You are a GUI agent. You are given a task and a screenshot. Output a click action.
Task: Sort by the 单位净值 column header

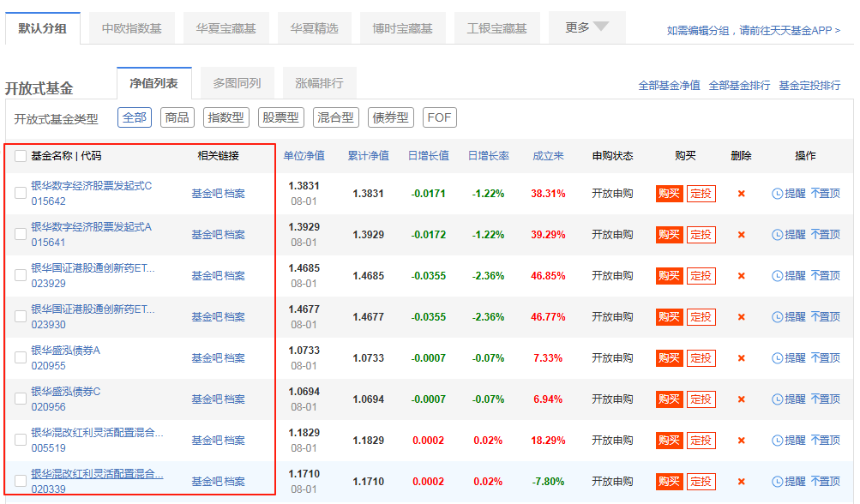tap(304, 156)
